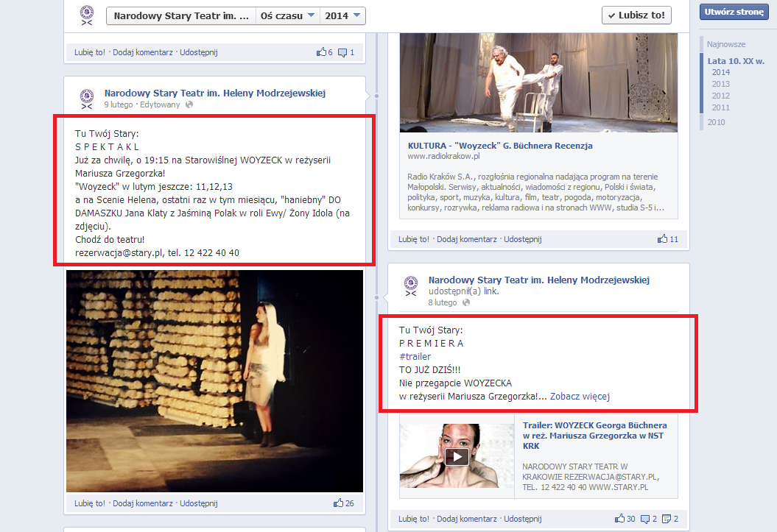The width and height of the screenshot is (777, 532).
Task: Click the thumbs-up icon showing 26 likes
Action: click(x=339, y=503)
